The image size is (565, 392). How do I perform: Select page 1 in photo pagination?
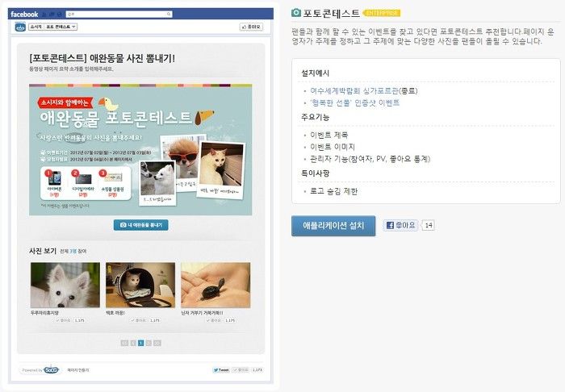tap(141, 343)
